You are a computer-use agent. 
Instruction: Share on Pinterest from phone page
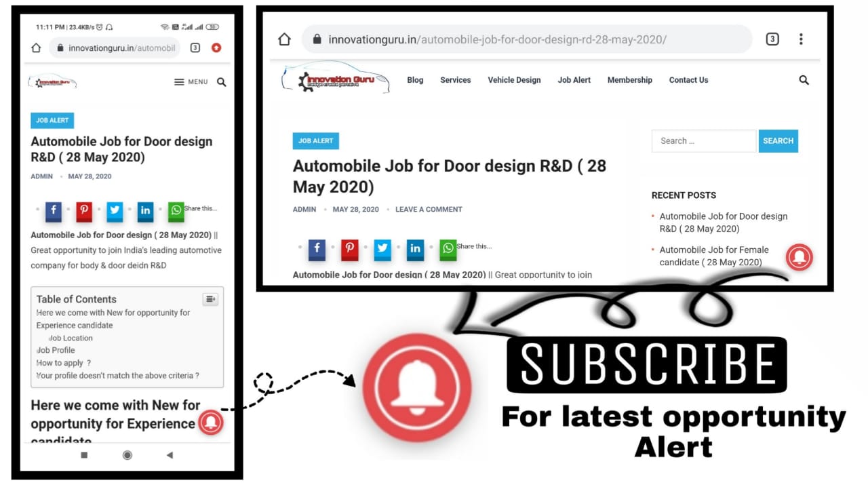[84, 211]
